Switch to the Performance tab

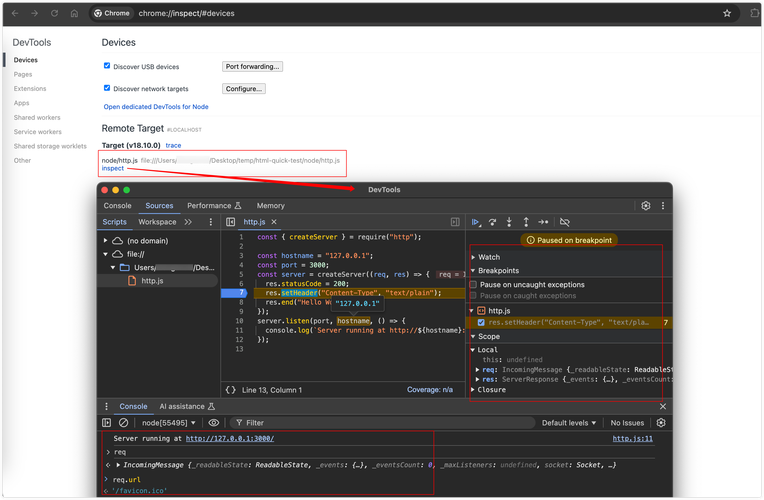[x=210, y=206]
